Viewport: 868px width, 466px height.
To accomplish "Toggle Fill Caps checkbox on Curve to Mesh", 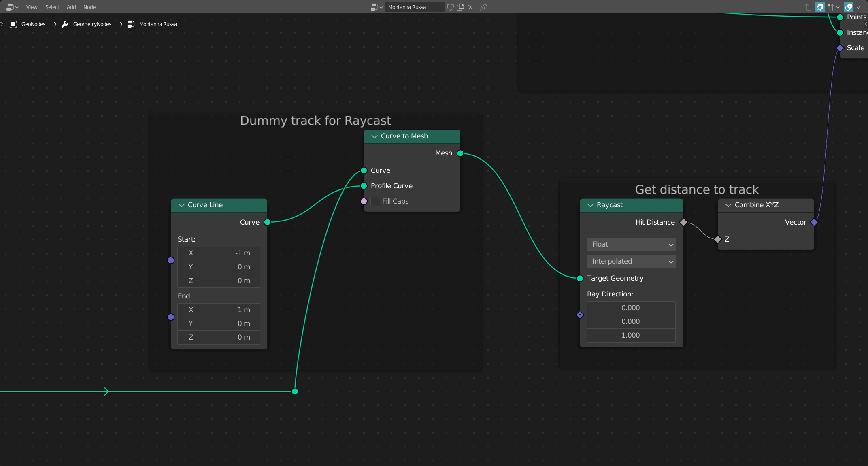I will coord(375,201).
